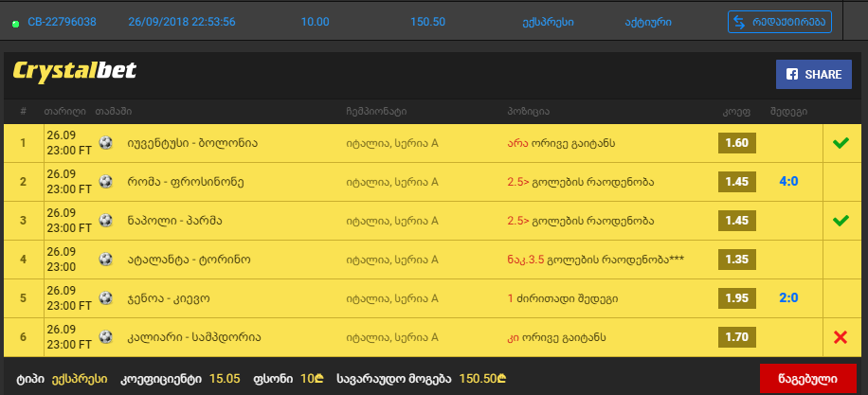The image size is (868, 395).
Task: Click match კალიარი - სამპდორია
Action: (193, 337)
